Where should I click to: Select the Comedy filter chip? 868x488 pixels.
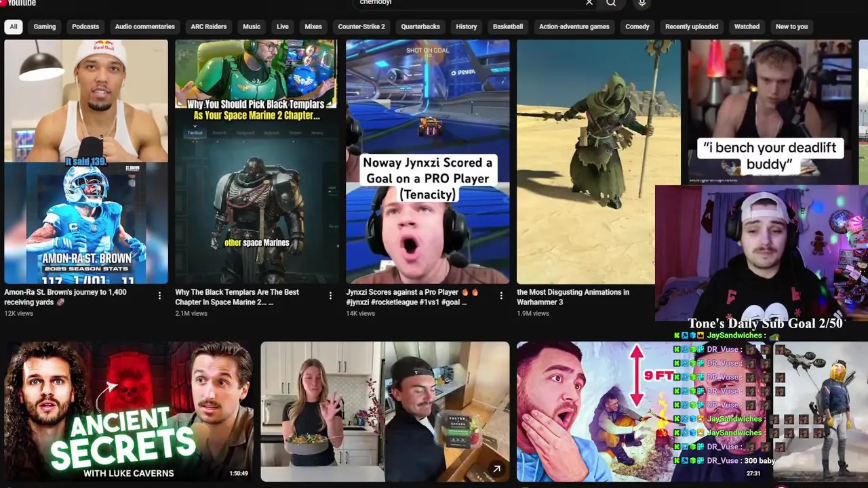637,26
